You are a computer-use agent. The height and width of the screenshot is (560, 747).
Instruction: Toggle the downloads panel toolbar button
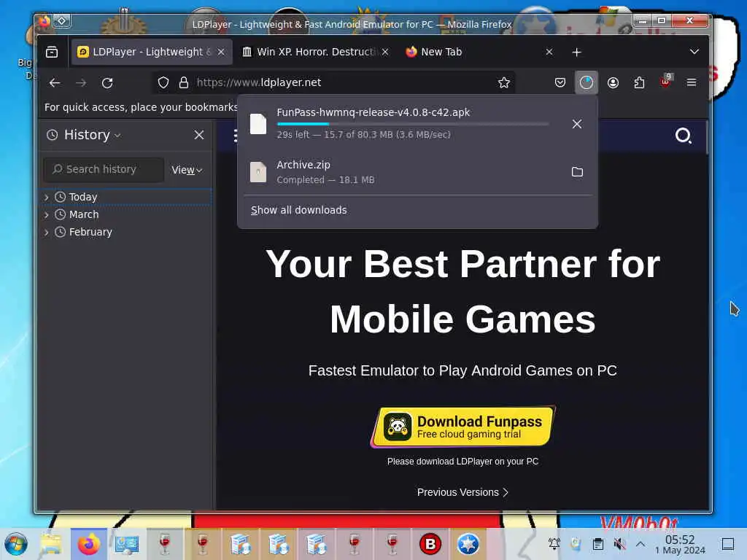coord(587,83)
